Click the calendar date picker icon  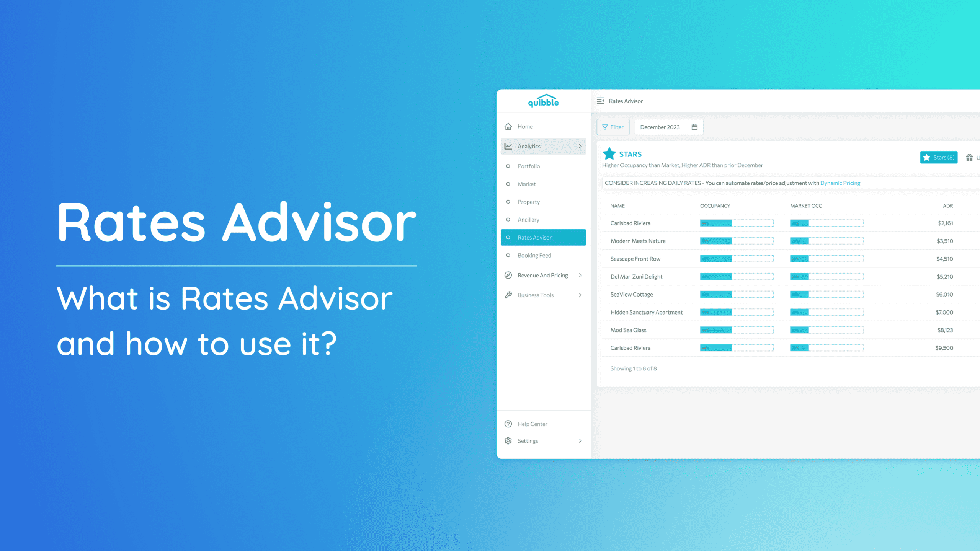coord(695,127)
